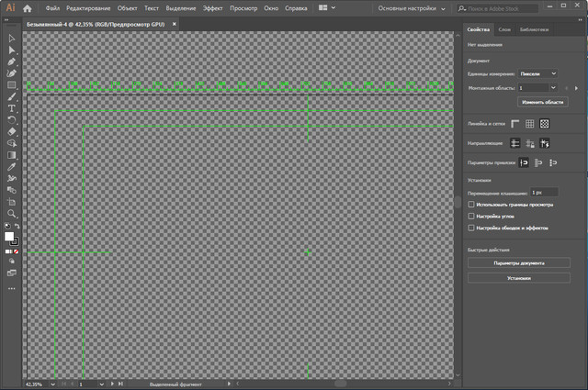Toggle transparency grid icon
The image size is (588, 390).
point(544,124)
